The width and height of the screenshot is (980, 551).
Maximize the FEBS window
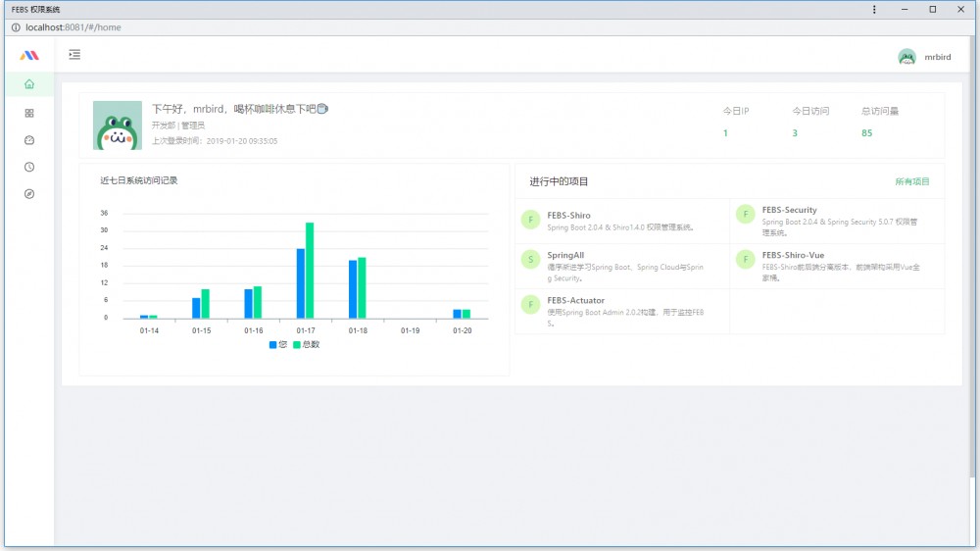933,10
